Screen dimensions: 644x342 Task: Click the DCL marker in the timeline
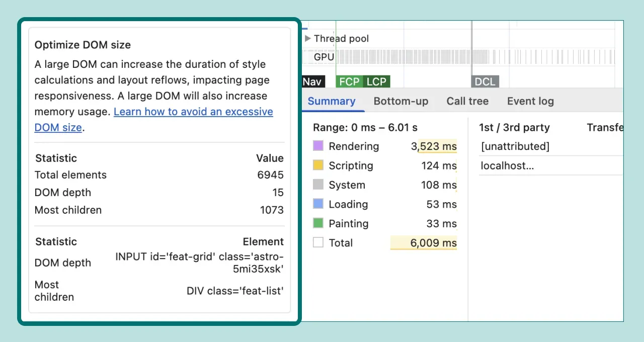coord(485,81)
